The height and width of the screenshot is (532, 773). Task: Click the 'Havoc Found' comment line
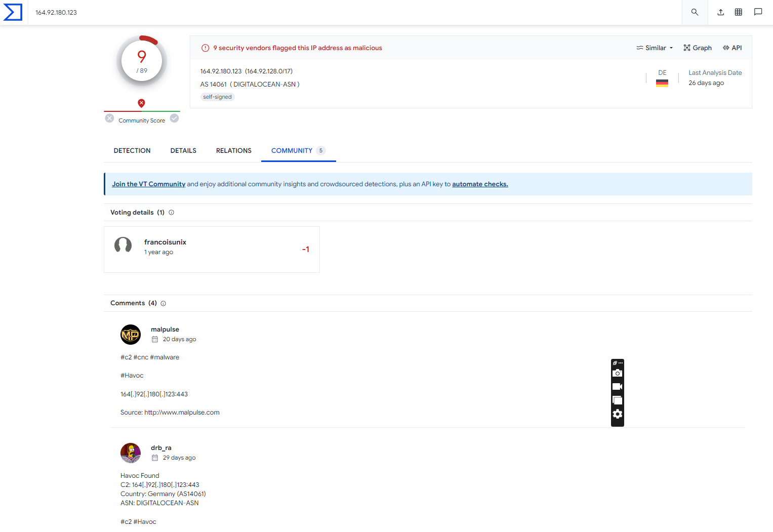pyautogui.click(x=140, y=476)
